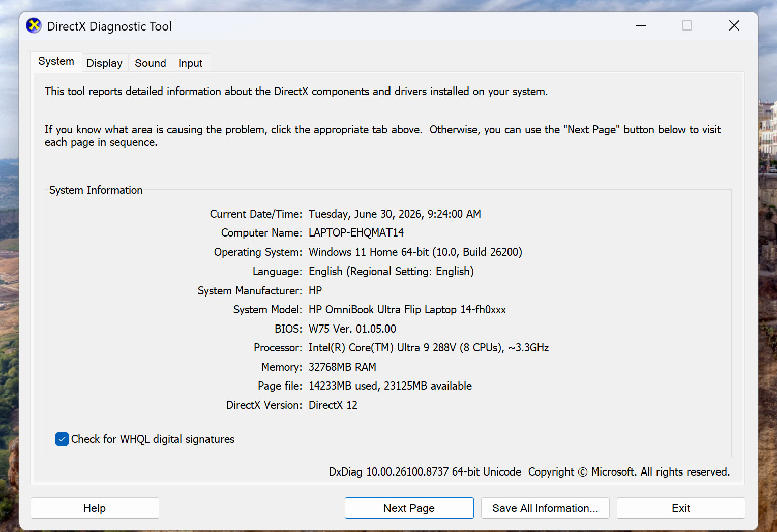Click the DxDiag 10.00.26100.8737 version text
Viewport: 777px width, 532px height.
(425, 472)
